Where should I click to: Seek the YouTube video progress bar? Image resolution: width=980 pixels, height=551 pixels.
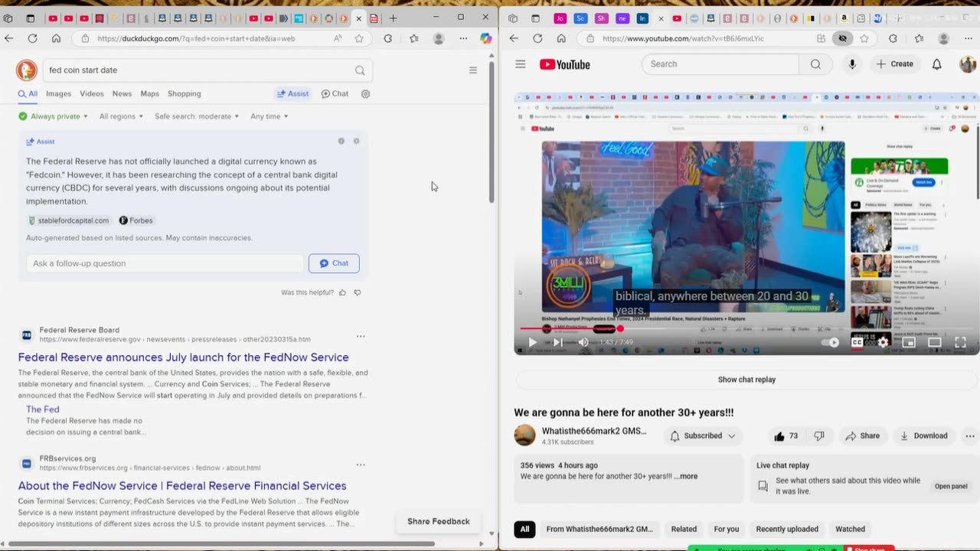[746, 328]
